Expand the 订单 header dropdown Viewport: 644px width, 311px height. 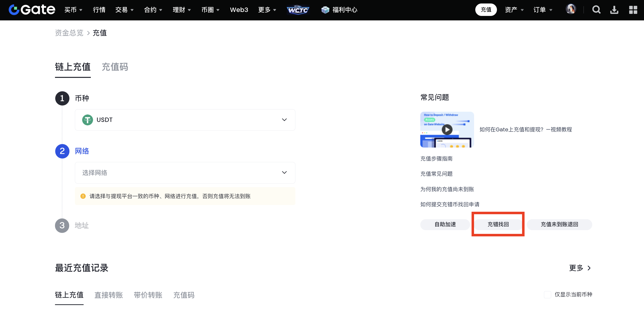[x=542, y=10]
